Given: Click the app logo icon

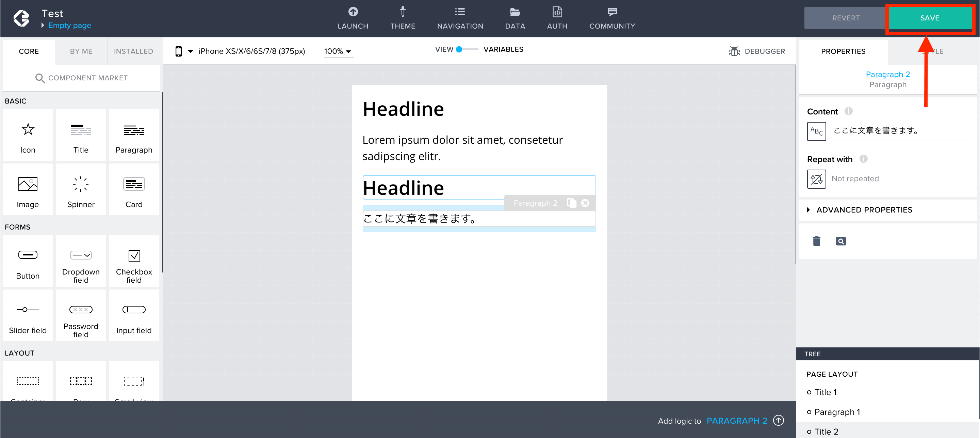Looking at the screenshot, I should point(21,18).
